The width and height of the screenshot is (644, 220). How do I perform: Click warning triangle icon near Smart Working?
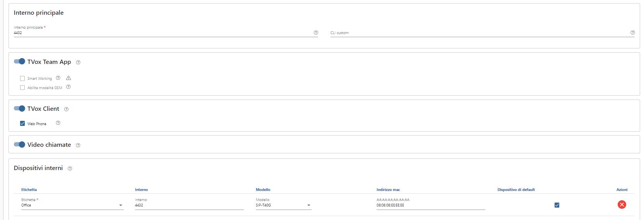tap(69, 78)
